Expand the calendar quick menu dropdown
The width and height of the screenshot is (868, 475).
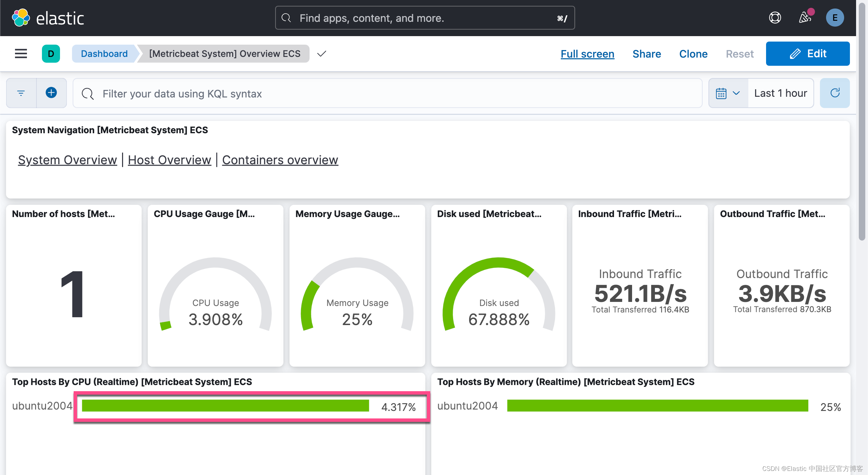728,93
